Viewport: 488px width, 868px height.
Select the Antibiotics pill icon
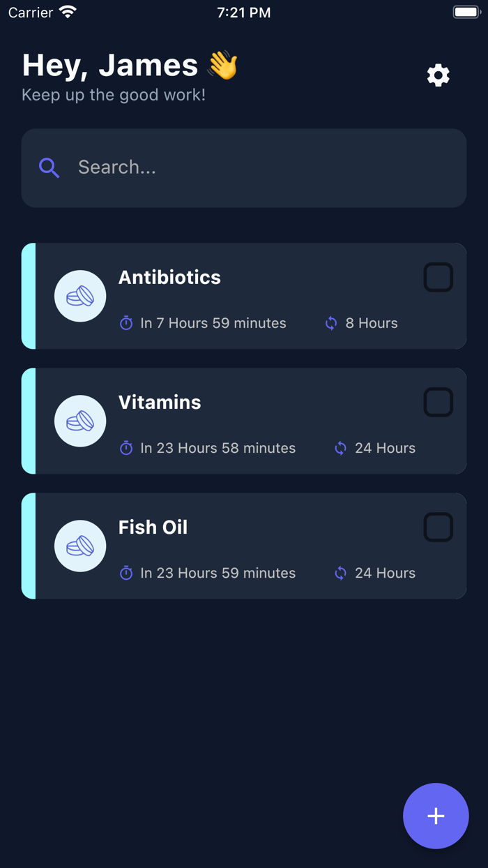pyautogui.click(x=79, y=296)
